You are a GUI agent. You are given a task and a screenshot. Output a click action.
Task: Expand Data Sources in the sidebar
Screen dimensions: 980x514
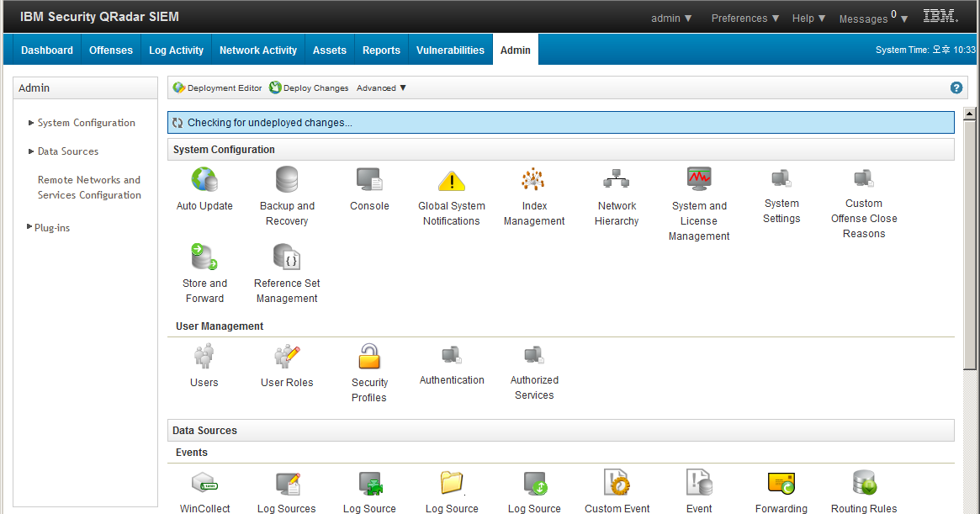(64, 151)
